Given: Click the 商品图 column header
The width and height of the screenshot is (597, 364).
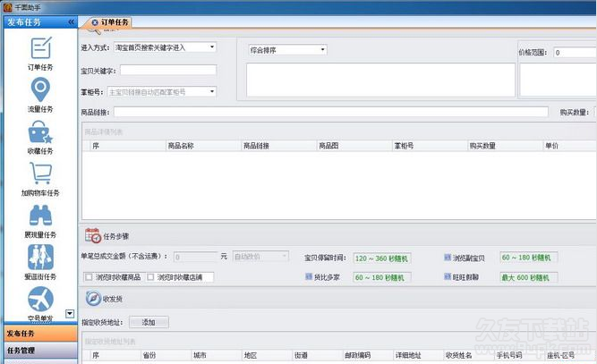Looking at the screenshot, I should coord(354,146).
